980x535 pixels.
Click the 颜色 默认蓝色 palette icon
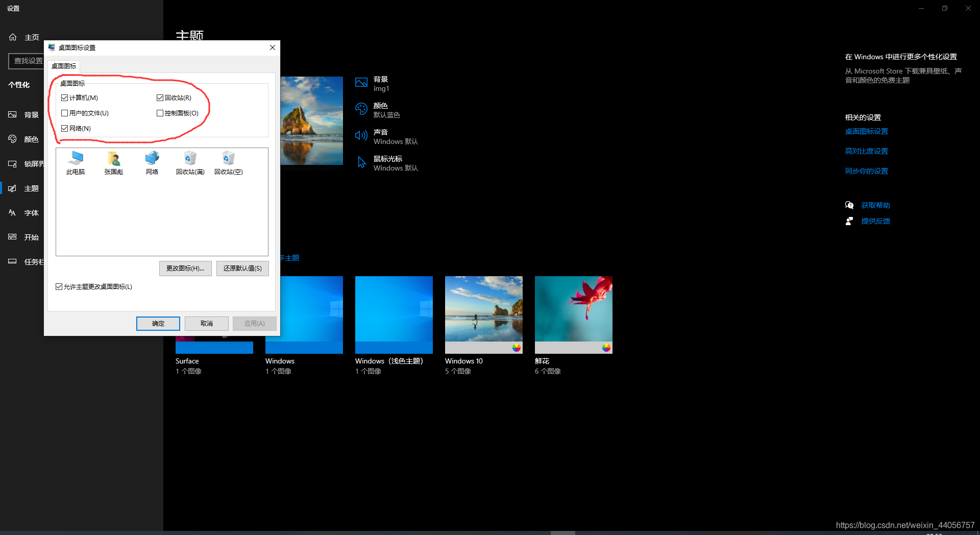coord(361,109)
